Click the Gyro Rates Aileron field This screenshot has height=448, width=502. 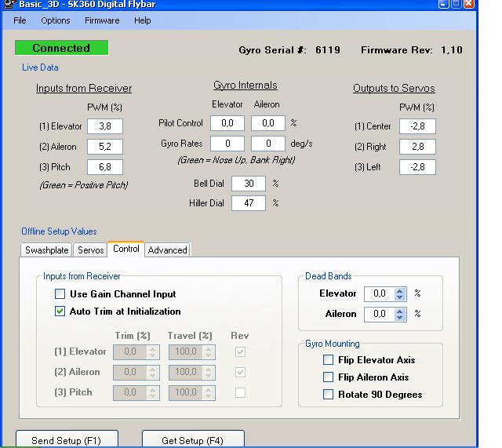268,144
